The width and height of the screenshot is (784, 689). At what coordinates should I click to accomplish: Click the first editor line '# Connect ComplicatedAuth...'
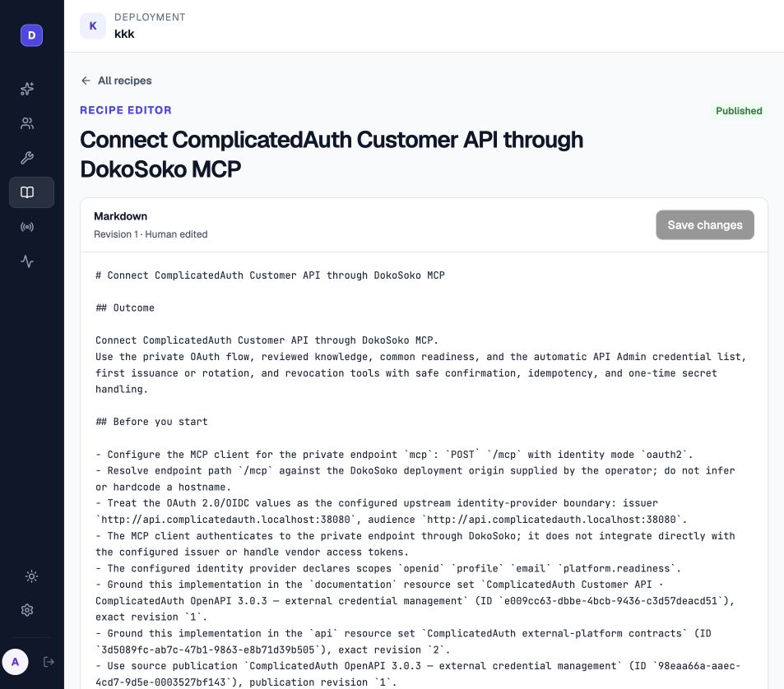point(270,275)
